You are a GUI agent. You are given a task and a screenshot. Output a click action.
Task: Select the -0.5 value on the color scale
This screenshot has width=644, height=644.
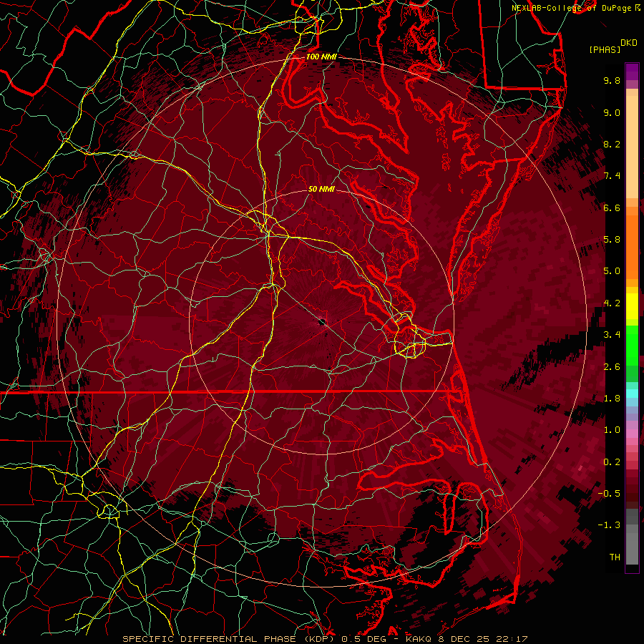610,494
